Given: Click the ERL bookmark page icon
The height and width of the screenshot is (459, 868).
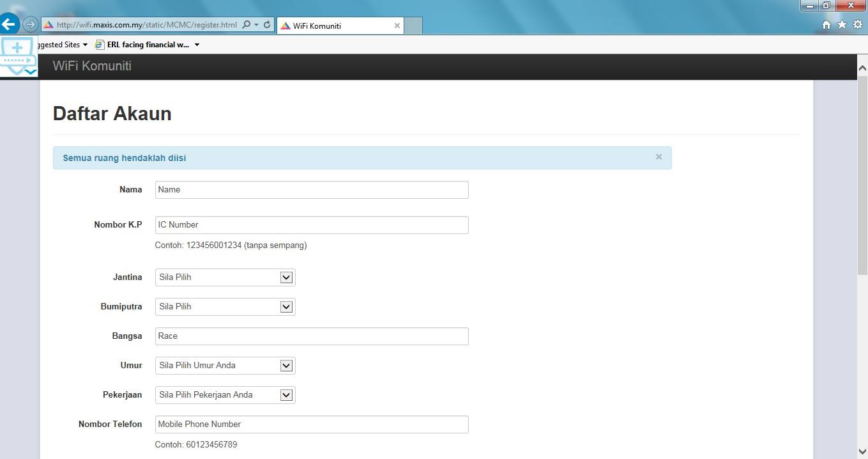Looking at the screenshot, I should [x=99, y=45].
